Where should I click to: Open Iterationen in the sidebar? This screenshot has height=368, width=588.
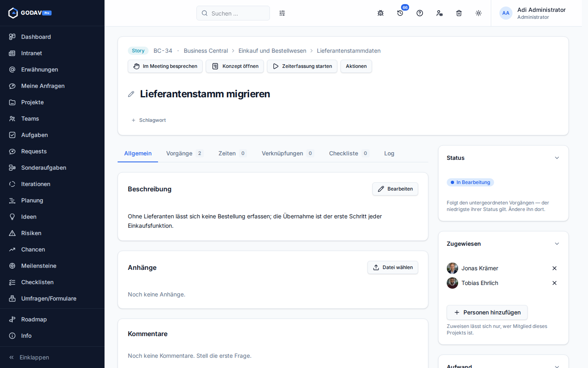point(52,184)
